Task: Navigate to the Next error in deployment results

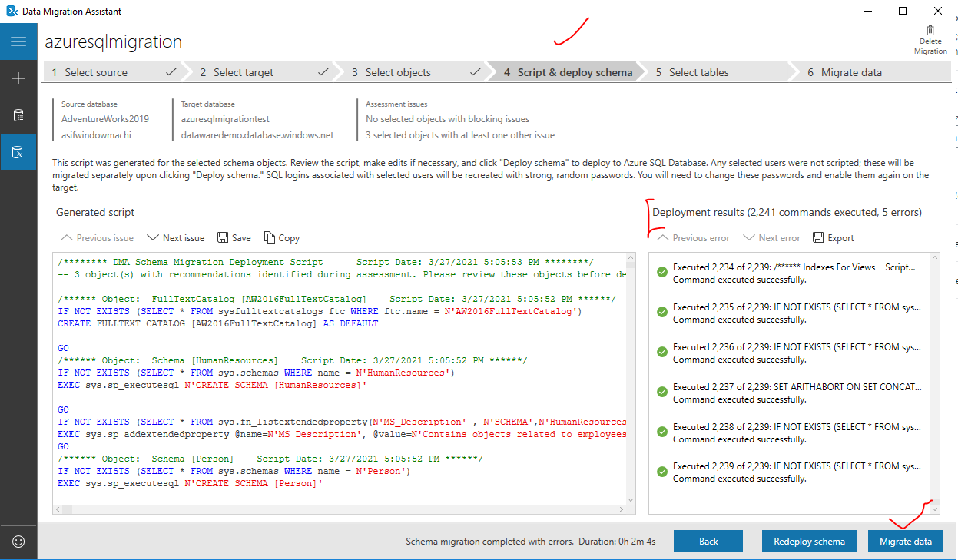Action: click(771, 237)
